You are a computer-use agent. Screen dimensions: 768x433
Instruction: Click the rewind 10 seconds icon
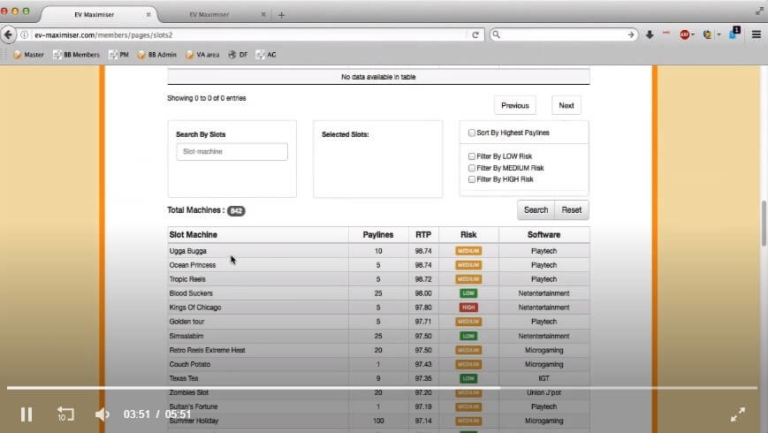click(x=65, y=414)
